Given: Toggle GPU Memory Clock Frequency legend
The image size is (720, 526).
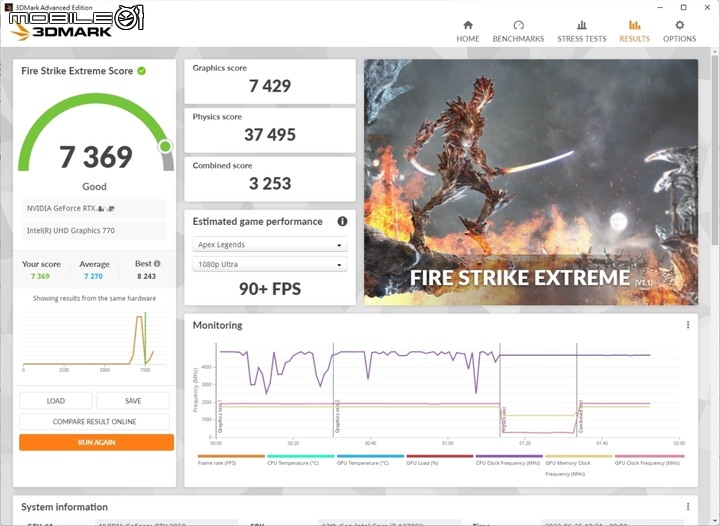Looking at the screenshot, I should (579, 465).
